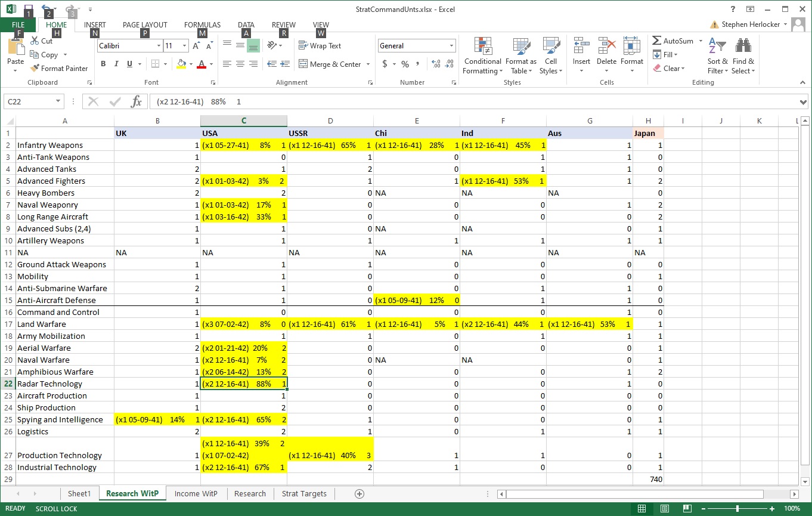Adjust the zoom slider handle
Image resolution: width=812 pixels, height=516 pixels.
pyautogui.click(x=737, y=509)
